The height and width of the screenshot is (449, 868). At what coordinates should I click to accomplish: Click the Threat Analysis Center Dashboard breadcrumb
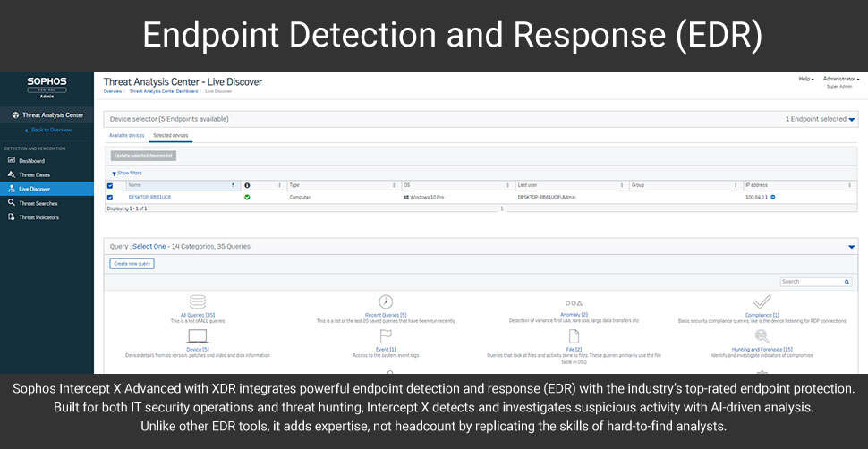[x=163, y=91]
